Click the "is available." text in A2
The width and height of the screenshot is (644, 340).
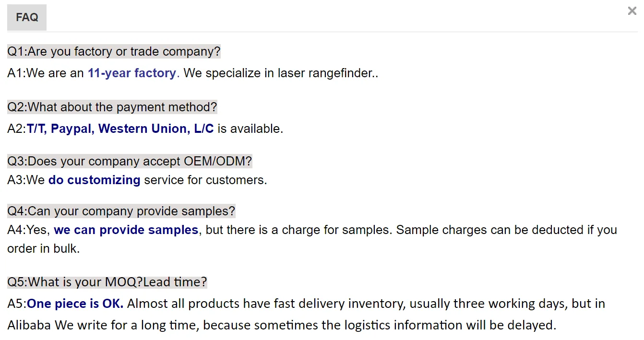tap(250, 129)
